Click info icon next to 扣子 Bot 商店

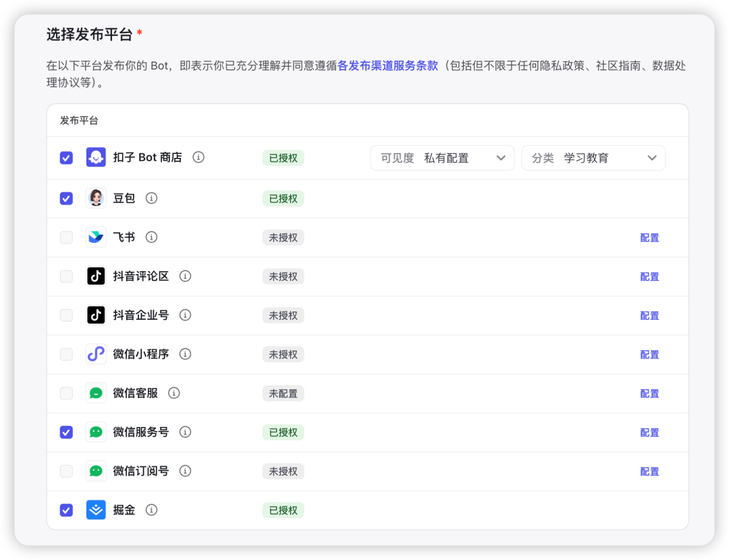(198, 157)
